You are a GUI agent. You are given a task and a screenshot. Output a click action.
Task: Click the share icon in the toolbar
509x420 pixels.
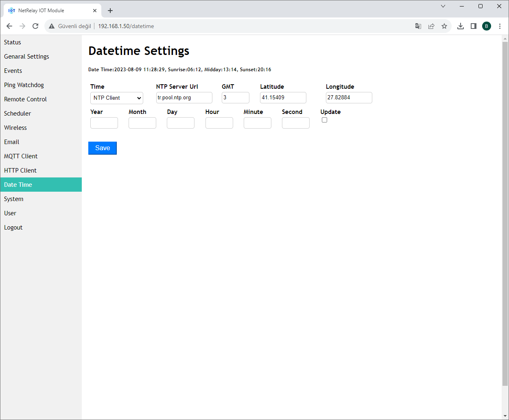coord(431,26)
